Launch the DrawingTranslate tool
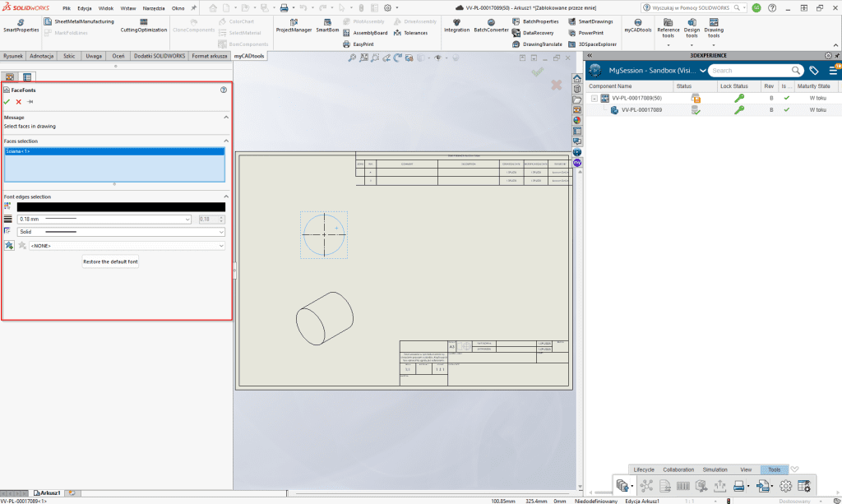The image size is (842, 504). [537, 44]
